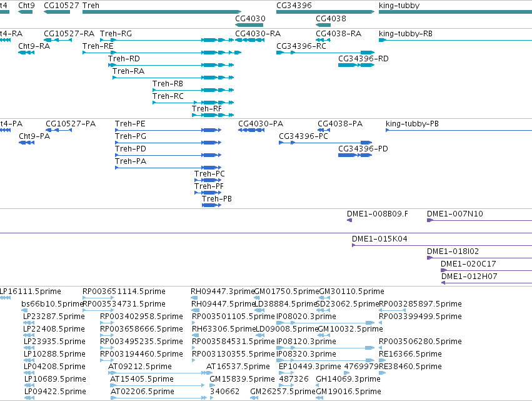The width and height of the screenshot is (532, 401).
Task: Select the CG4038-PA protein label
Action: pyautogui.click(x=340, y=124)
